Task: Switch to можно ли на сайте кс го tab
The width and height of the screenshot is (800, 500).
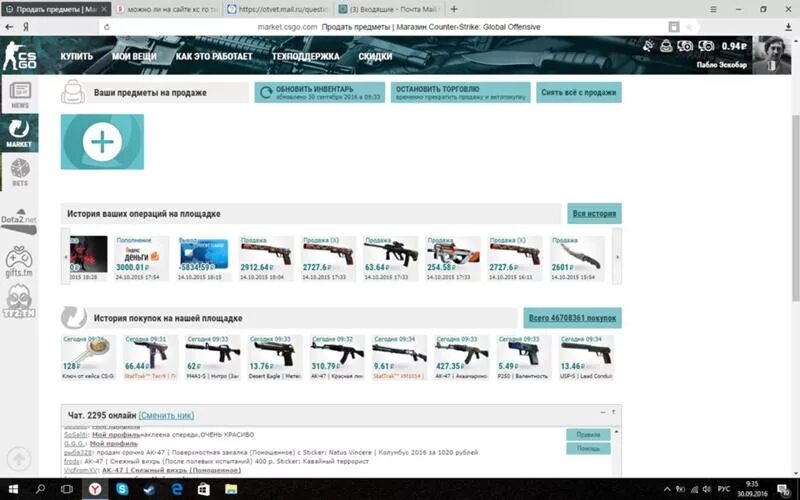Action: [167, 9]
